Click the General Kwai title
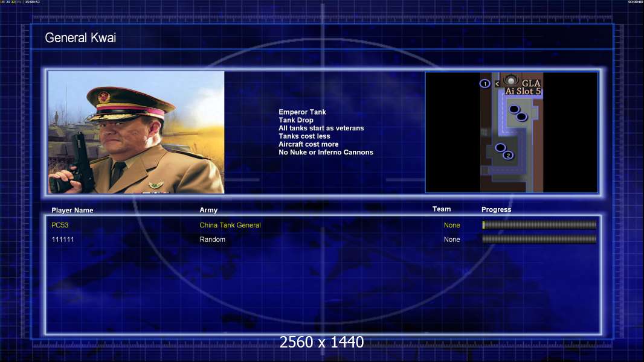 coord(80,38)
